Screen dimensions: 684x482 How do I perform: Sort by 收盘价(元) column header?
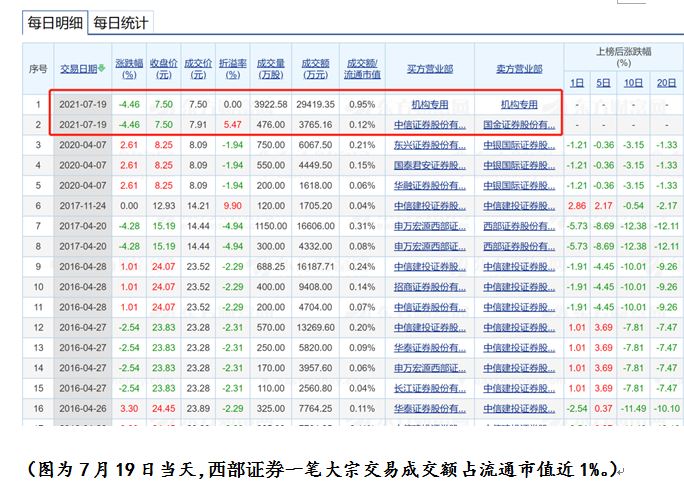(x=164, y=69)
